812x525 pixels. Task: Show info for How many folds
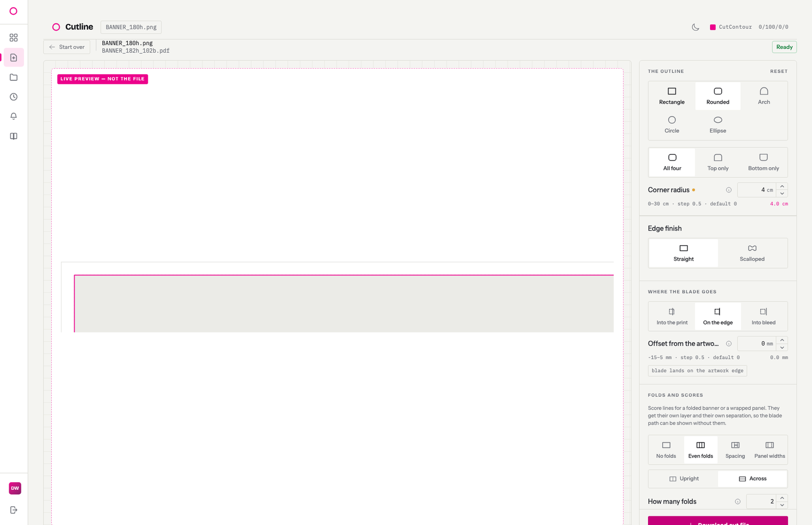pos(737,502)
